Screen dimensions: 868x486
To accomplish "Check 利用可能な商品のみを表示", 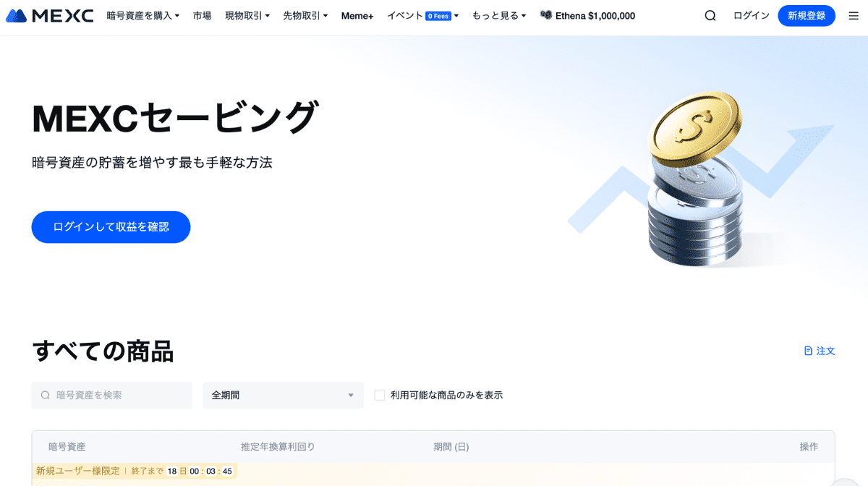I will point(379,395).
